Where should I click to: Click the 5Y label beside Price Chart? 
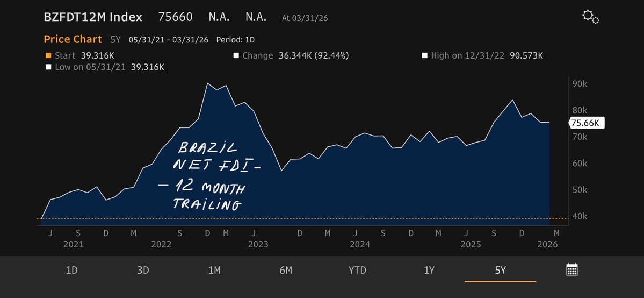115,40
